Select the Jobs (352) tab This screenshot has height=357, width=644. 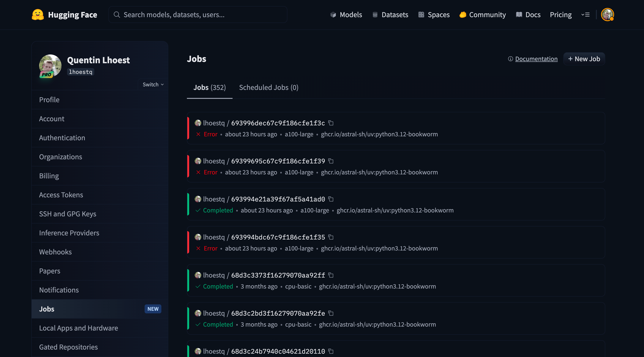(209, 87)
